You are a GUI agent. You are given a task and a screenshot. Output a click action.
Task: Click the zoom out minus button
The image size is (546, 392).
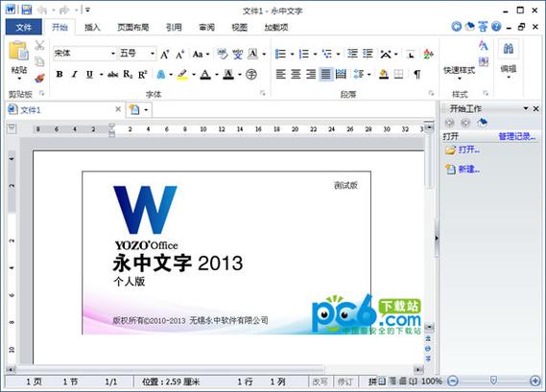tap(452, 380)
